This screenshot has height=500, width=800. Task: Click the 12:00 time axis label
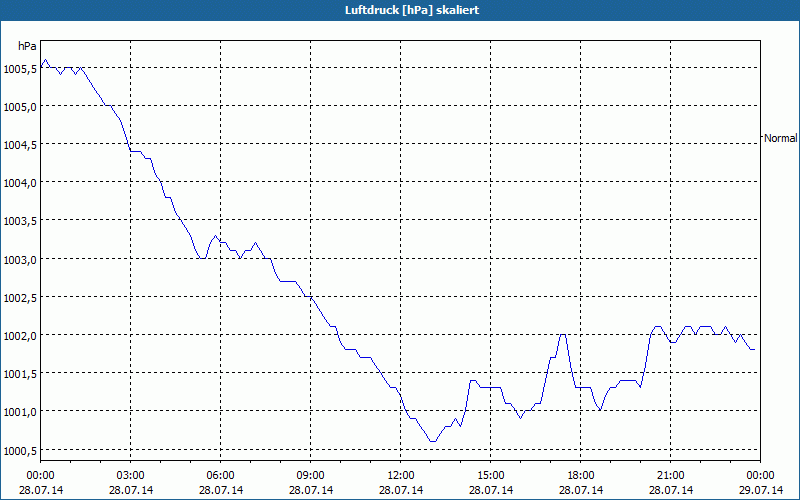tap(401, 476)
